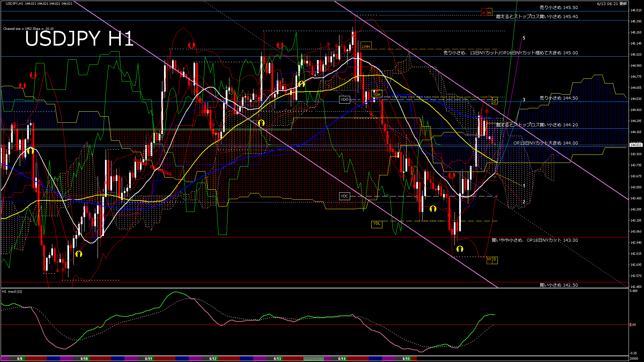Screen dimensions: 644x362
Task: Jump to the 6/9 date marker
Action: 20,359
